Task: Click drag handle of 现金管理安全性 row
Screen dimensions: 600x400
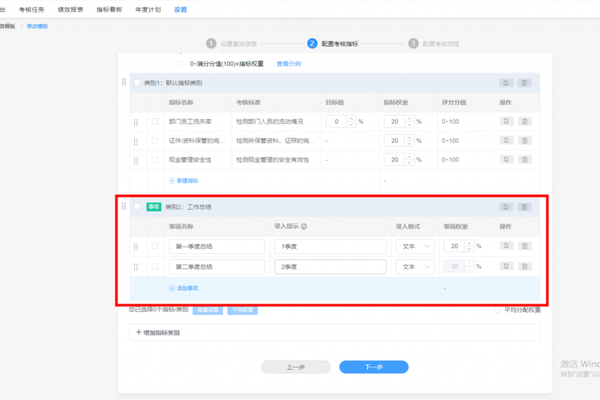Action: [x=136, y=160]
